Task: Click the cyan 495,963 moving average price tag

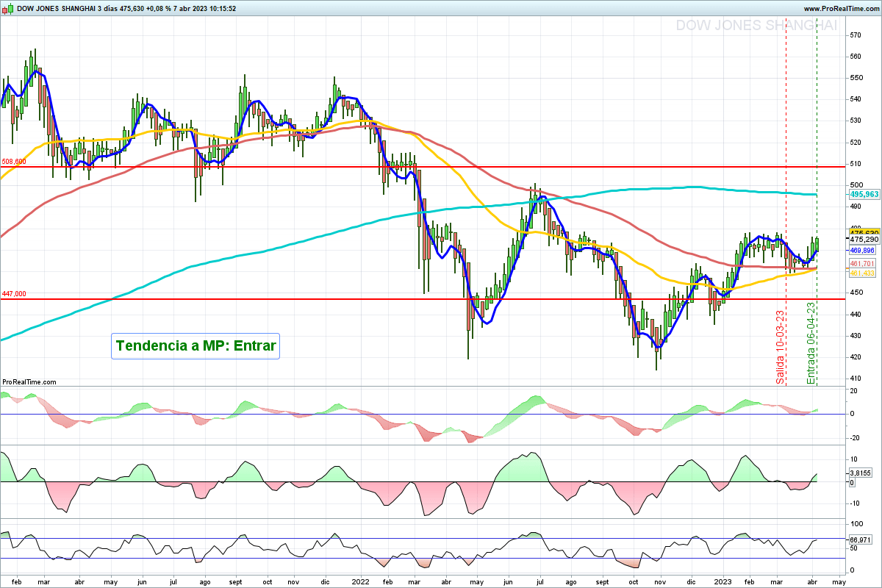Action: (864, 195)
